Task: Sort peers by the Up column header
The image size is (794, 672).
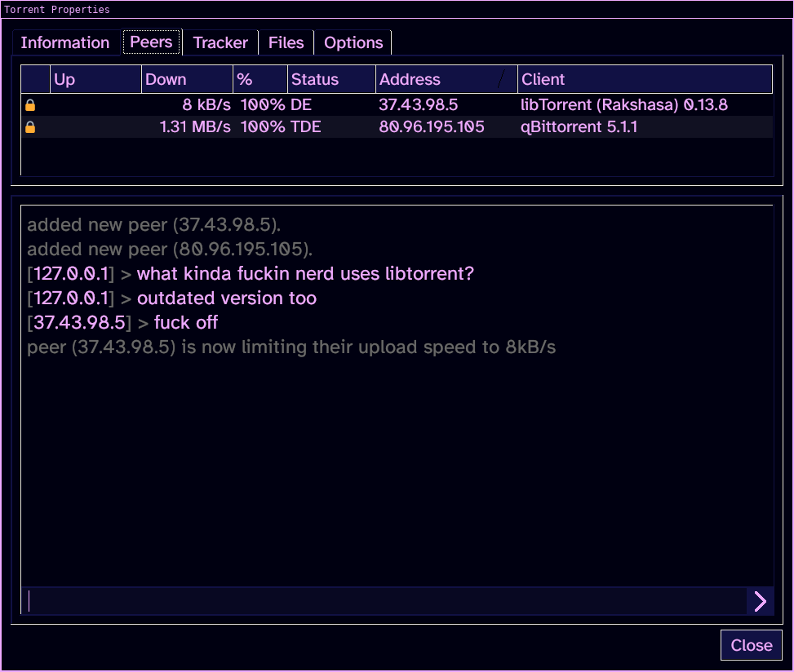Action: [x=95, y=79]
